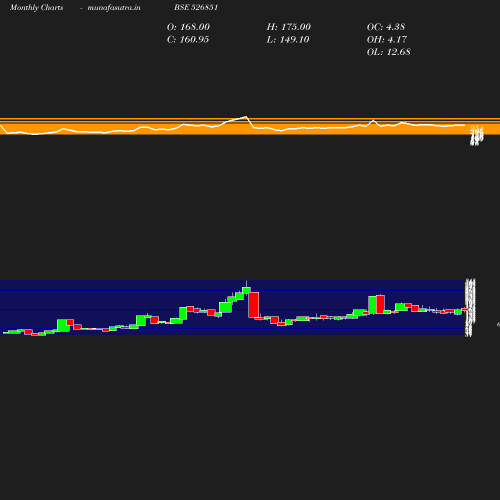
Task: Click the 'OH: 4.17' value
Action: pyautogui.click(x=387, y=40)
